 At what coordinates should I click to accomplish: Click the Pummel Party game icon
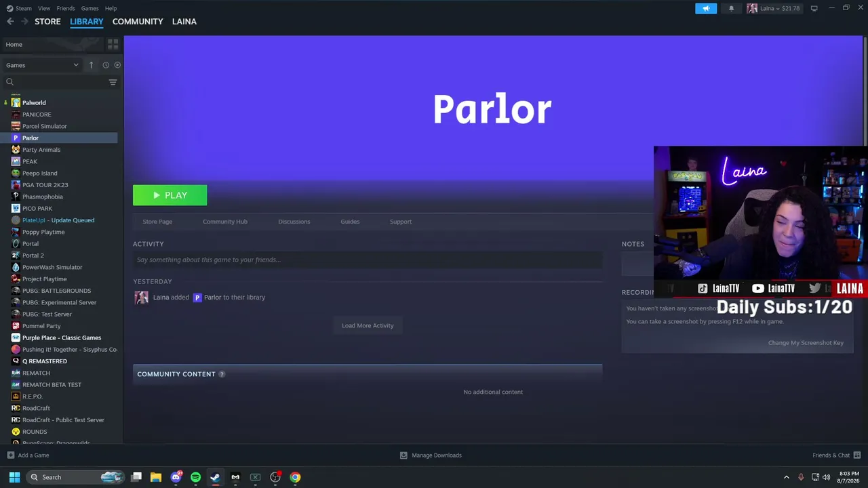[x=16, y=326]
